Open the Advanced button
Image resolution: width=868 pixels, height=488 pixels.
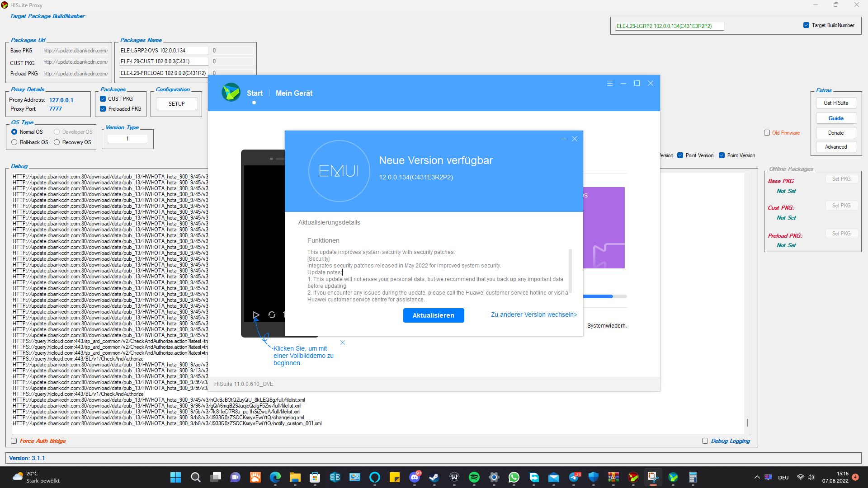836,147
